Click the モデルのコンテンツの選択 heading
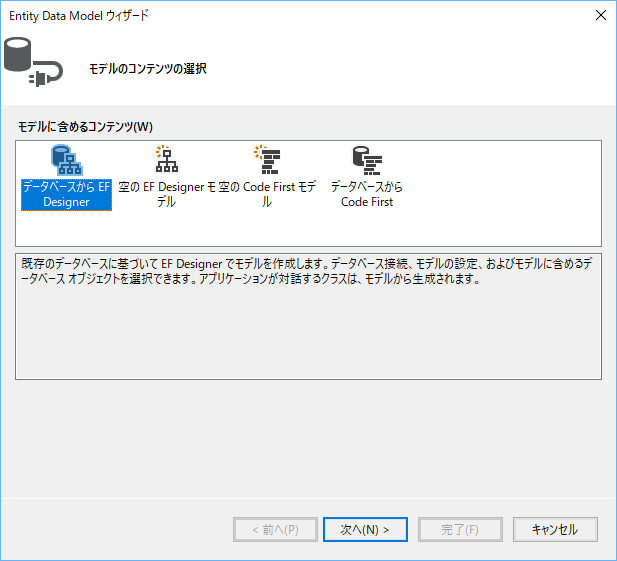Viewport: 617px width, 561px height. pyautogui.click(x=147, y=69)
